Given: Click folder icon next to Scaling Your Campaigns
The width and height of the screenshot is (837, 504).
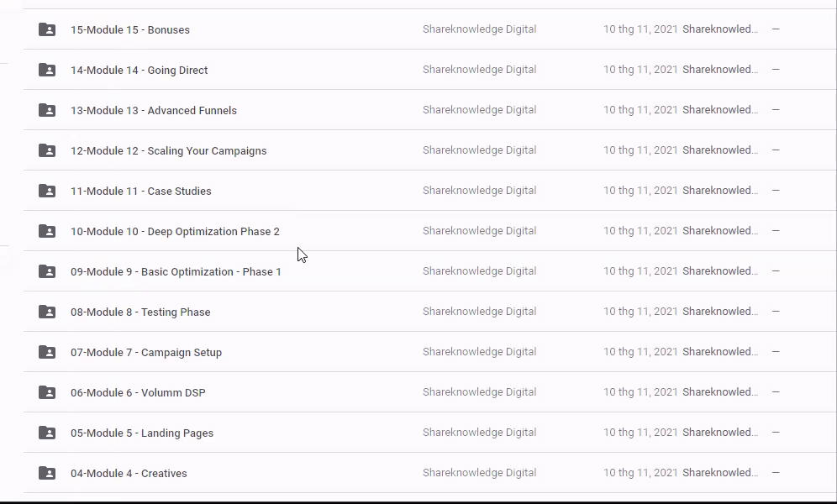Looking at the screenshot, I should click(x=47, y=150).
